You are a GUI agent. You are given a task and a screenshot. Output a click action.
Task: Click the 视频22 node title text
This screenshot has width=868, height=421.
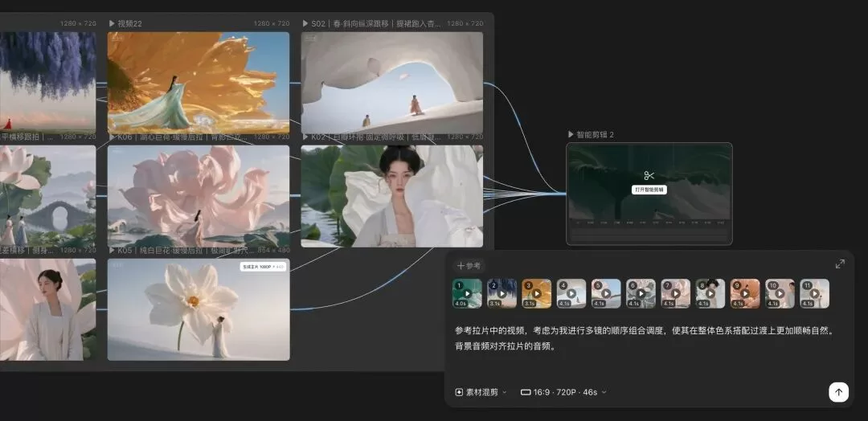pos(129,24)
